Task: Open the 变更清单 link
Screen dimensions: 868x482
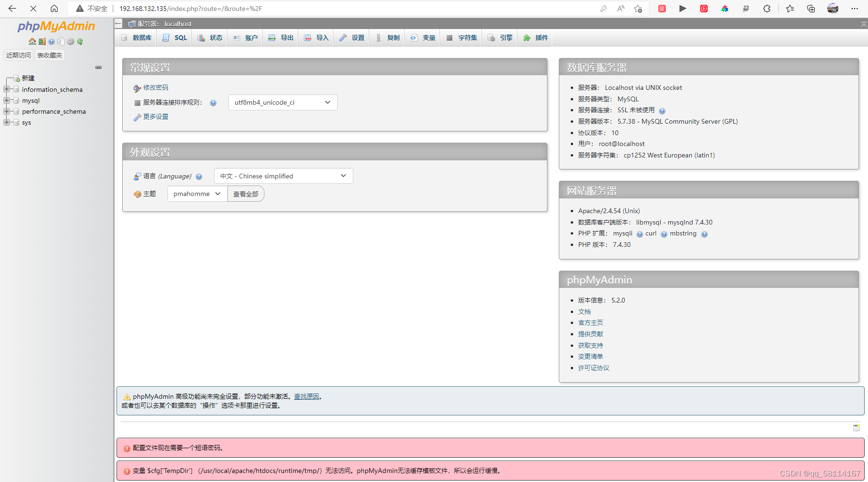Action: [x=591, y=356]
